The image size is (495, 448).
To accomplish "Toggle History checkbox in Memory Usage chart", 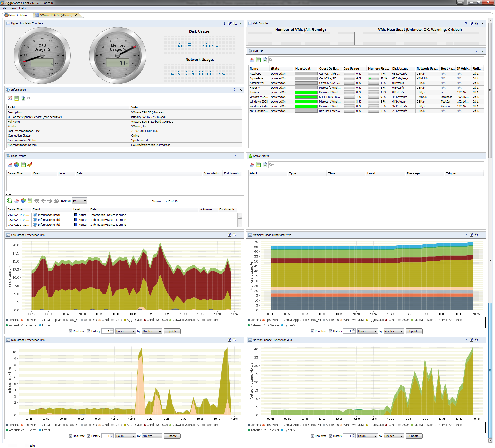I will tap(331, 331).
